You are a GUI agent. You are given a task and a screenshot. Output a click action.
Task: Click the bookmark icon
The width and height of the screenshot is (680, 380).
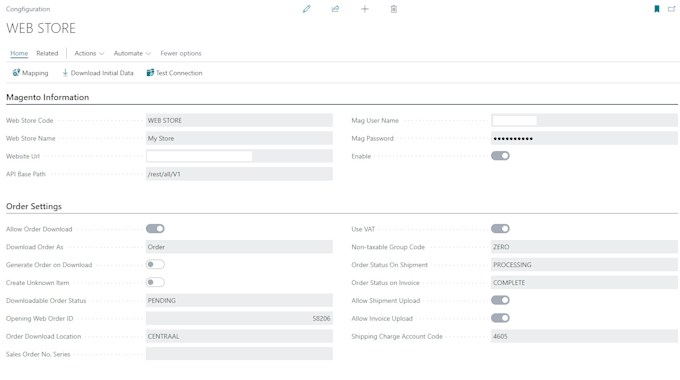[657, 9]
